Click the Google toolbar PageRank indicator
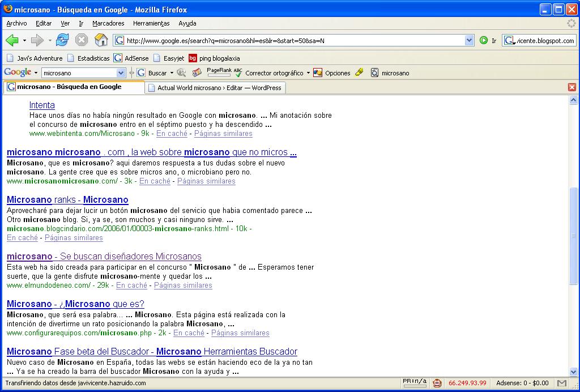The width and height of the screenshot is (580, 392). click(x=219, y=72)
